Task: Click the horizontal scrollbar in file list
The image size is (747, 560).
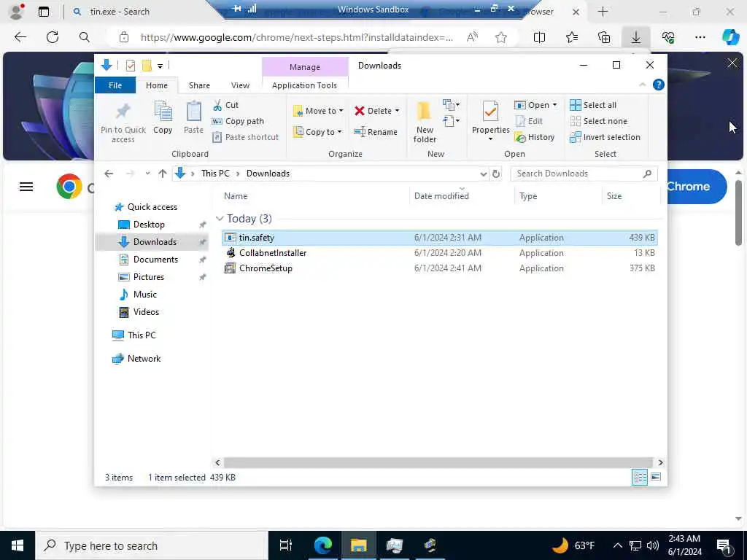Action: pos(438,462)
